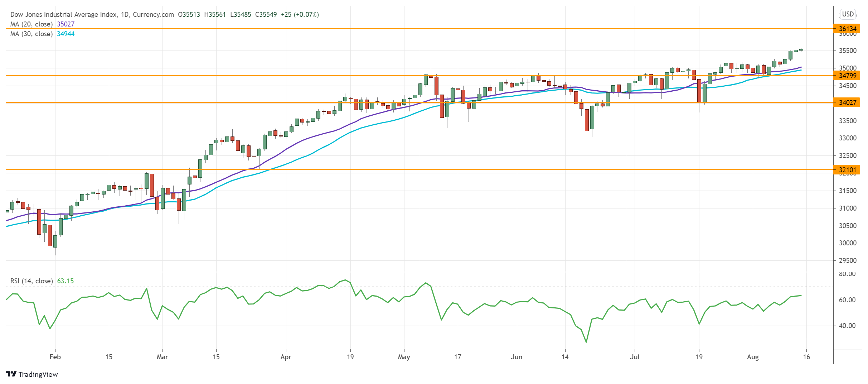Image resolution: width=868 pixels, height=384 pixels.
Task: Click the open value O35513
Action: click(x=189, y=14)
